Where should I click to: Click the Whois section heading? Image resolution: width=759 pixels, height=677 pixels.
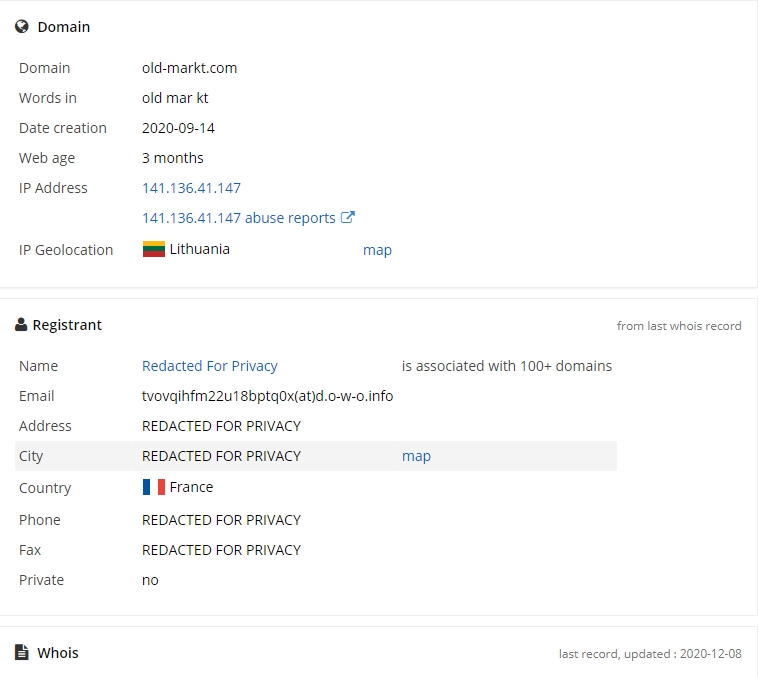(58, 653)
